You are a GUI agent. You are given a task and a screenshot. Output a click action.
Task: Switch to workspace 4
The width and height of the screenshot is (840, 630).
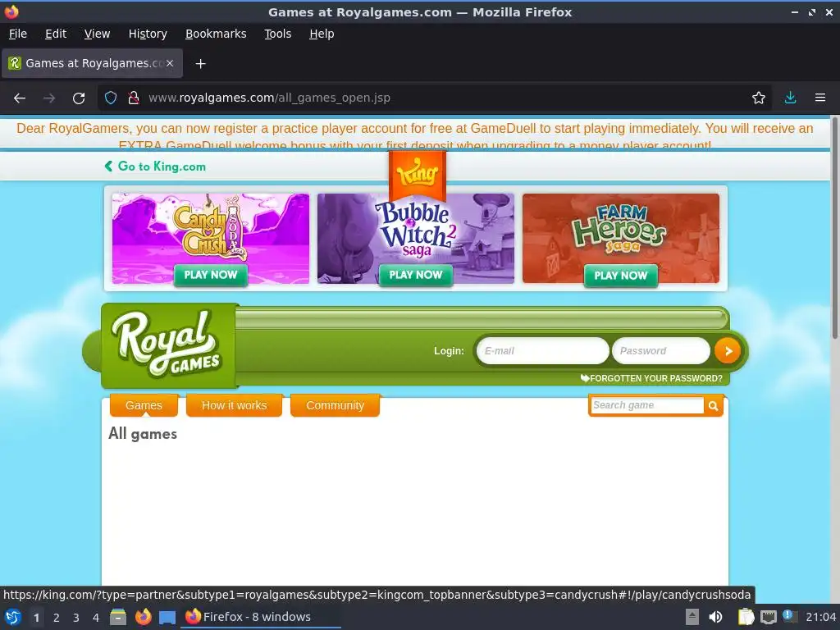pos(96,618)
